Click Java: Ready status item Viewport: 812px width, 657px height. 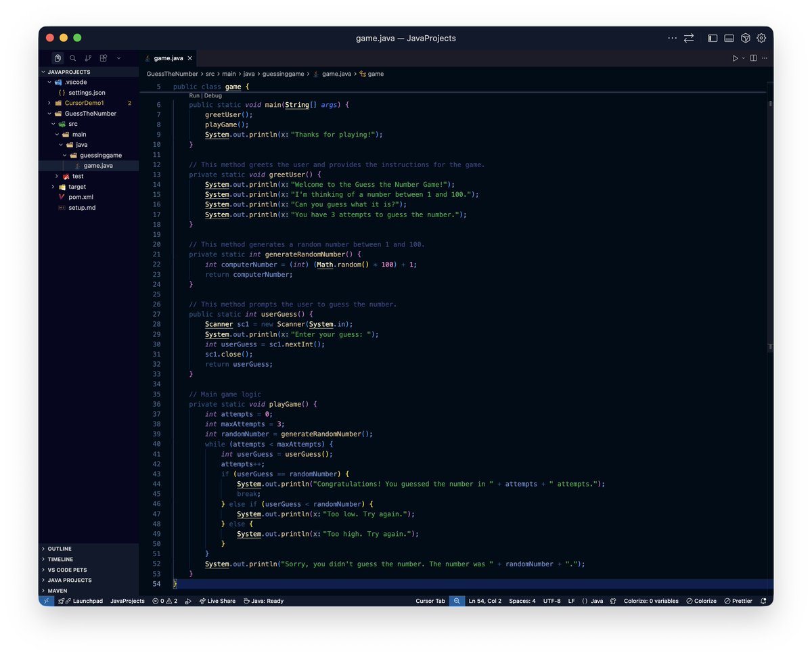(x=264, y=601)
